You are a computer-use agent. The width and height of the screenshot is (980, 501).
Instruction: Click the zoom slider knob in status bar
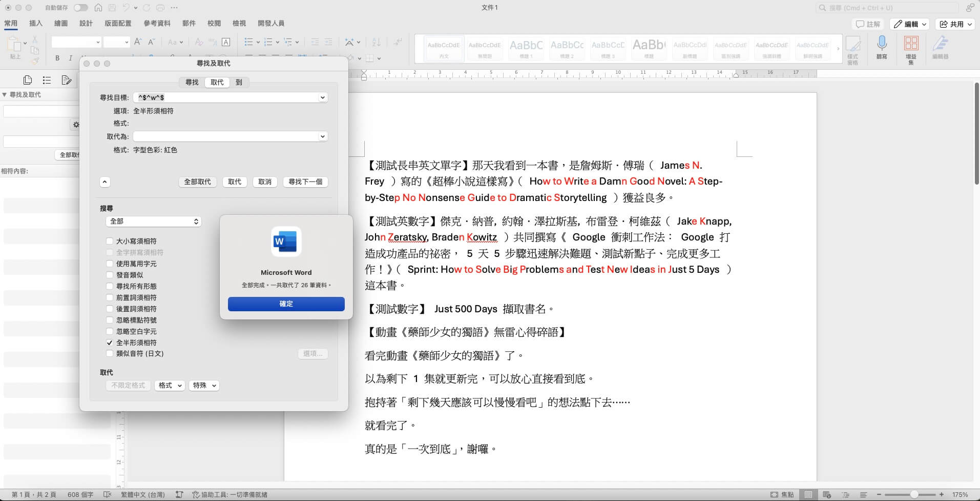[914, 495]
